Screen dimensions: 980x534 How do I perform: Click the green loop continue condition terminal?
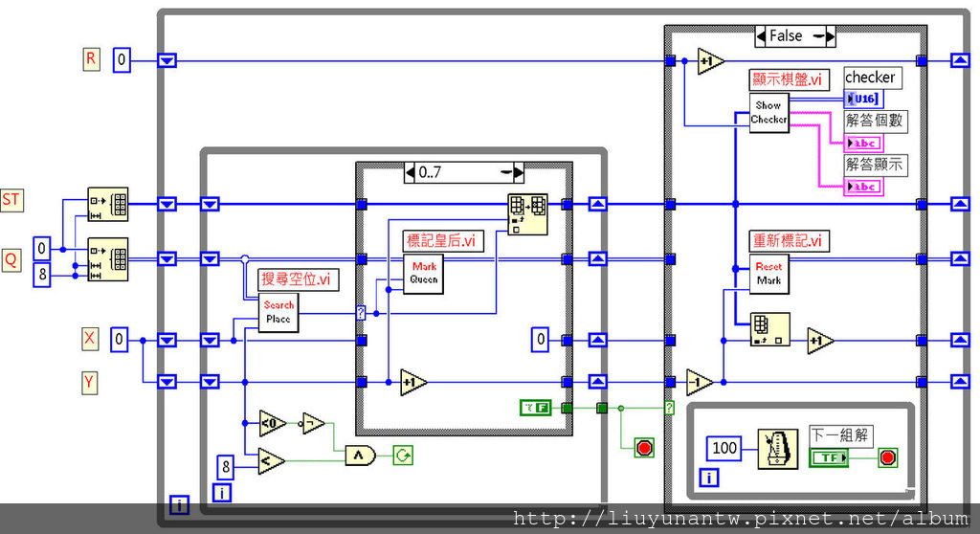[403, 456]
